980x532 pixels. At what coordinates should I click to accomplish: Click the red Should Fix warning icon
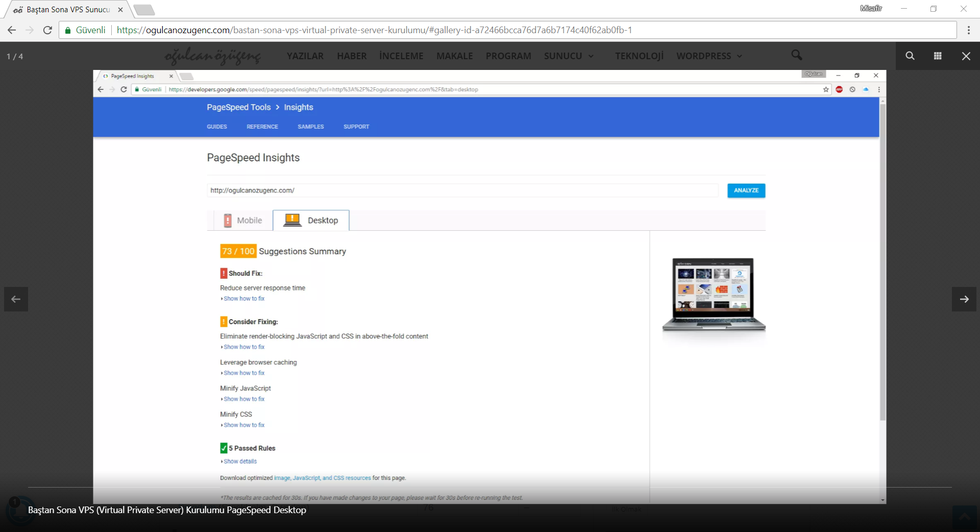[x=224, y=273]
